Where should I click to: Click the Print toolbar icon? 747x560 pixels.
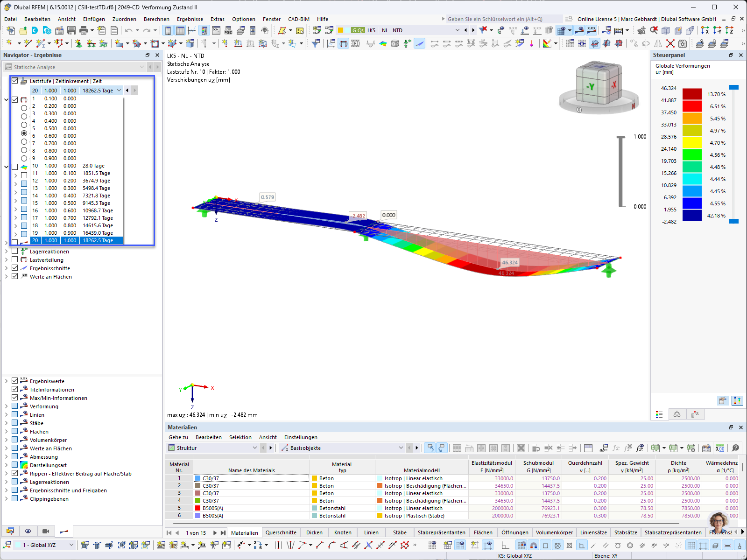84,30
